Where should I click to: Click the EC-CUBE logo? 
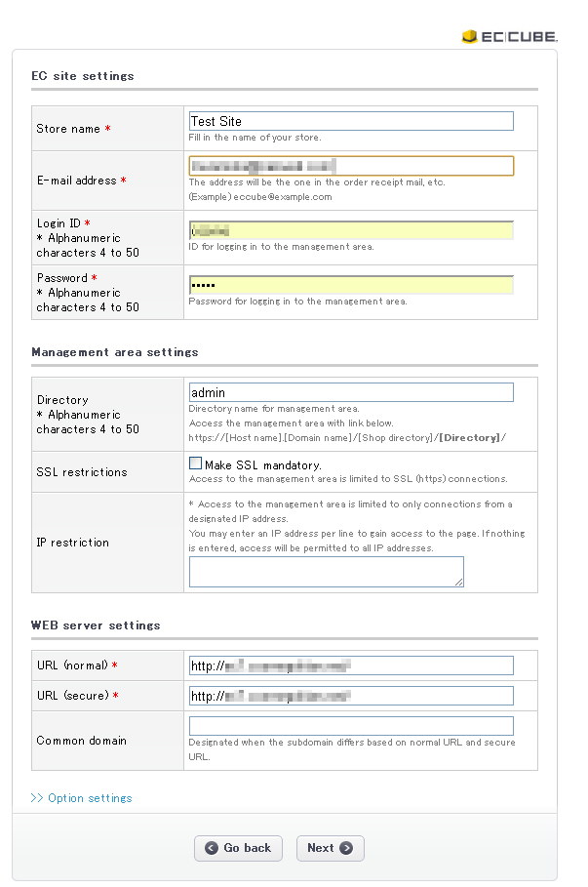(509, 37)
